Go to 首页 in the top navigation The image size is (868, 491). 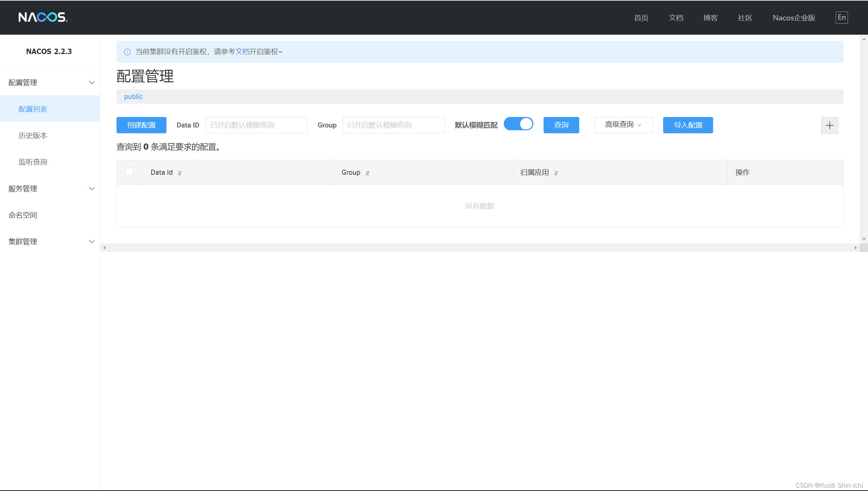click(641, 18)
